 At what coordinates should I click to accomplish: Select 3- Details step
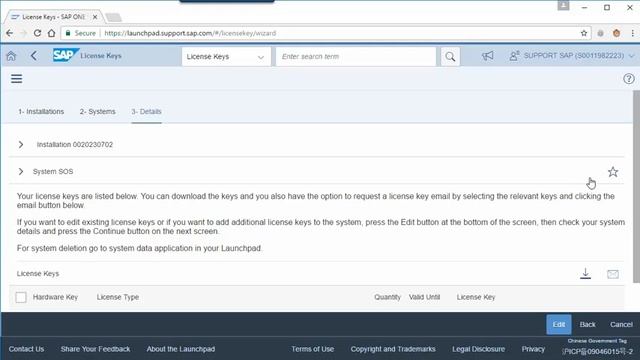point(146,111)
